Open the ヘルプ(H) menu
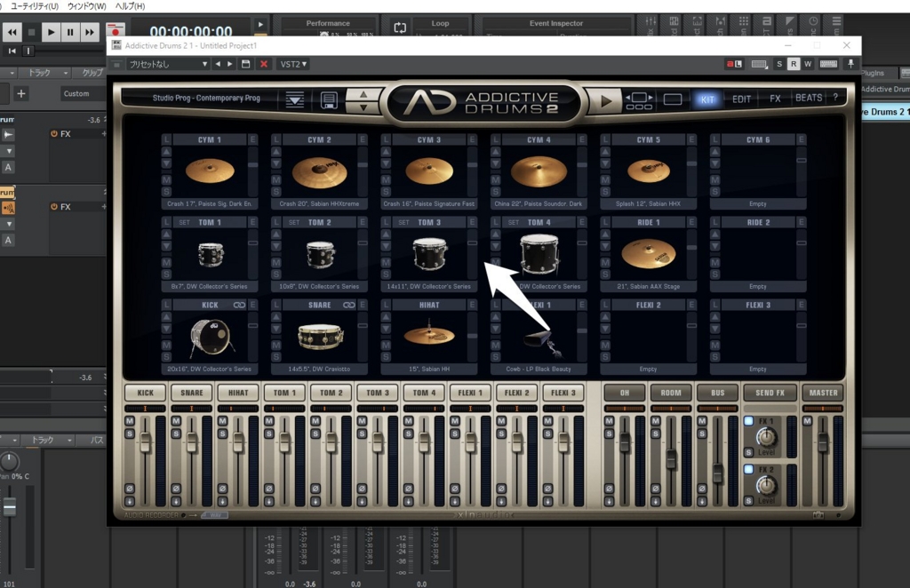The width and height of the screenshot is (910, 588). point(130,6)
